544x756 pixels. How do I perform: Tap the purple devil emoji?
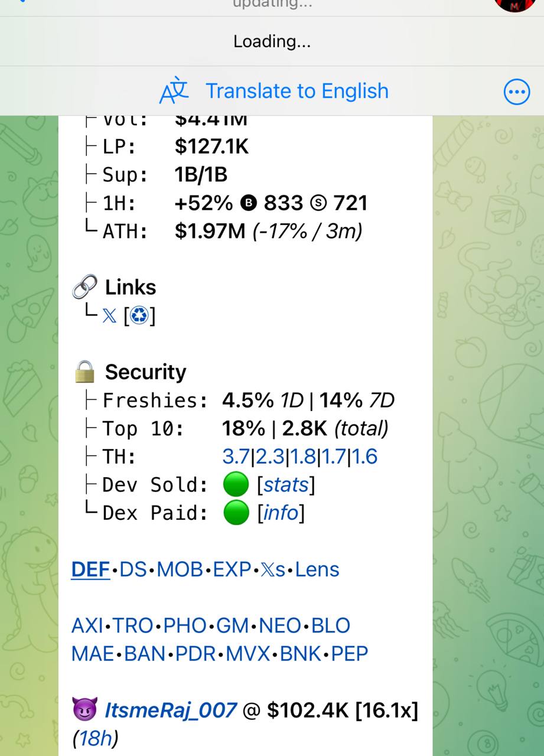84,710
